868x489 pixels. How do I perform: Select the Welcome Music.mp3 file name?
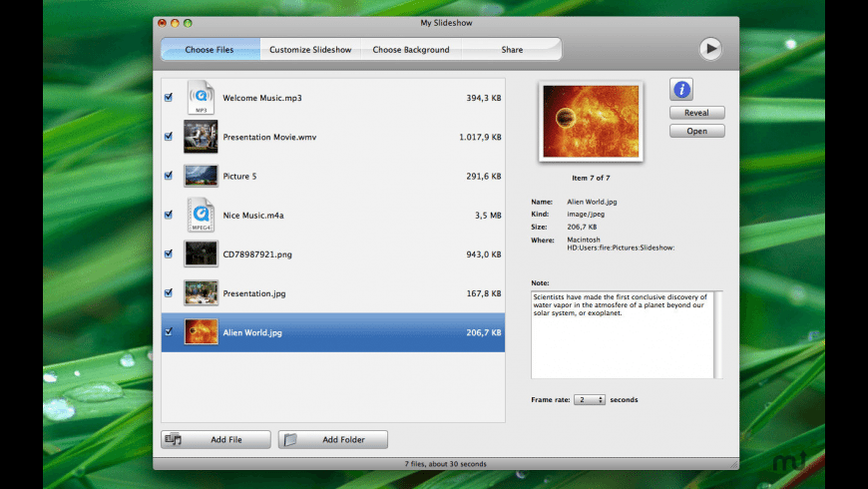click(x=262, y=98)
